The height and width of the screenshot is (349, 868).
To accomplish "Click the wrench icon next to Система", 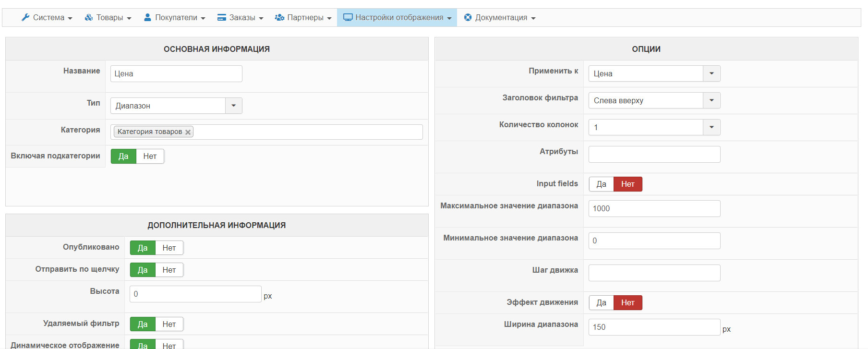I will (25, 17).
